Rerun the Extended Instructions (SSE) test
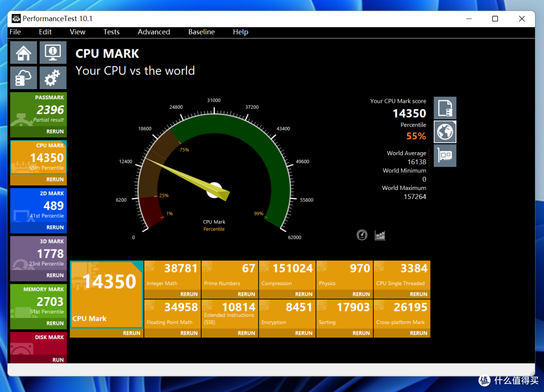The image size is (544, 392). [246, 333]
